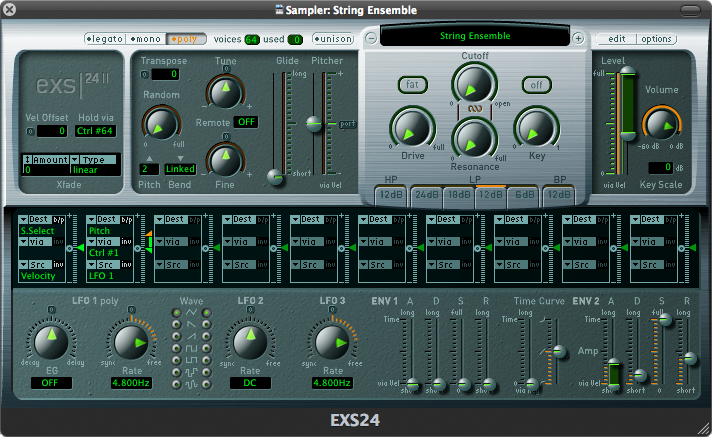
Task: Select HP 12dB filter type
Action: (x=391, y=195)
